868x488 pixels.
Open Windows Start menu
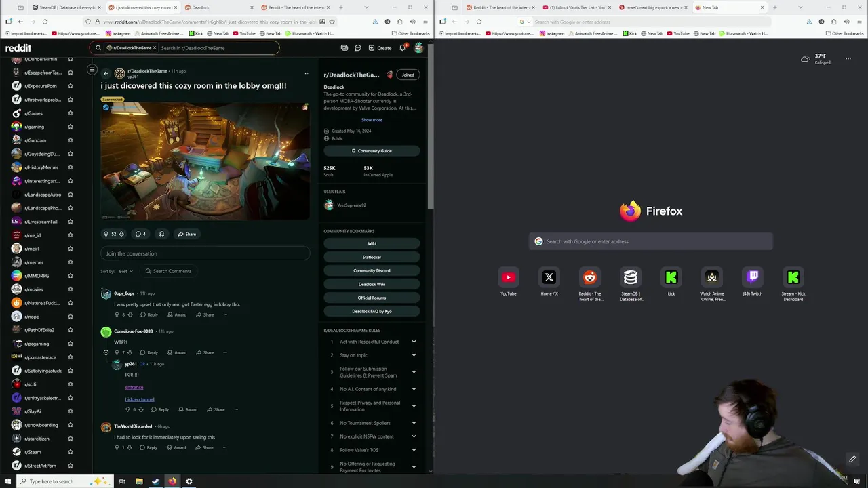coord(8,481)
